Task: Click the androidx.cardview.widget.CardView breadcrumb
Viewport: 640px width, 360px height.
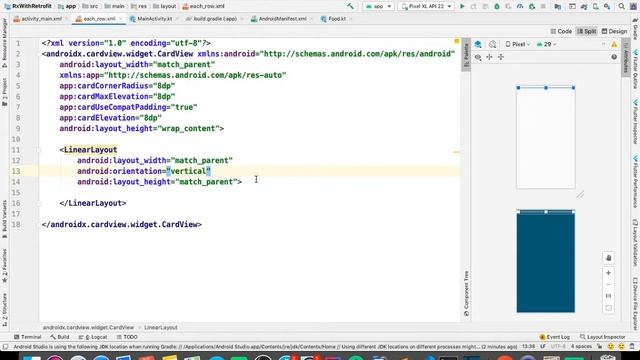Action: [x=88, y=327]
